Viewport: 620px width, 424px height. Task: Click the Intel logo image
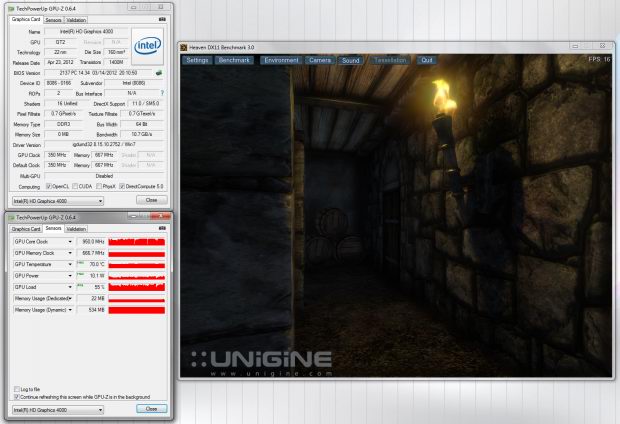[x=147, y=46]
